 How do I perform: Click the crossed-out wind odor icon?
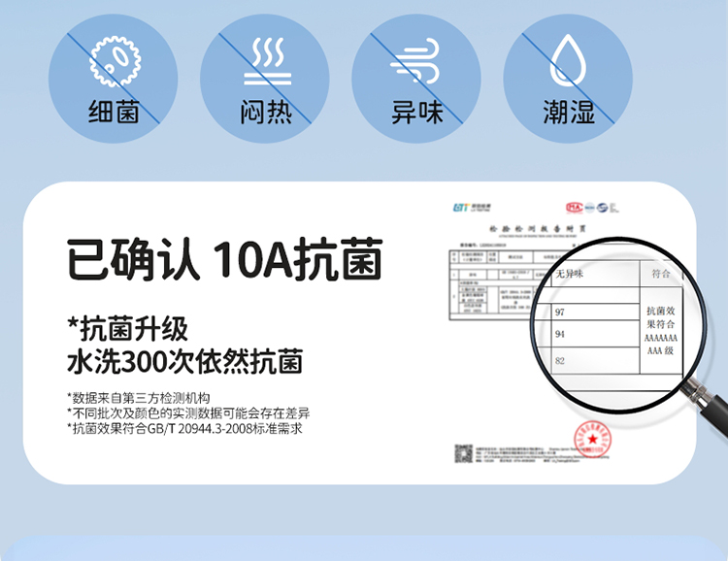(x=414, y=61)
